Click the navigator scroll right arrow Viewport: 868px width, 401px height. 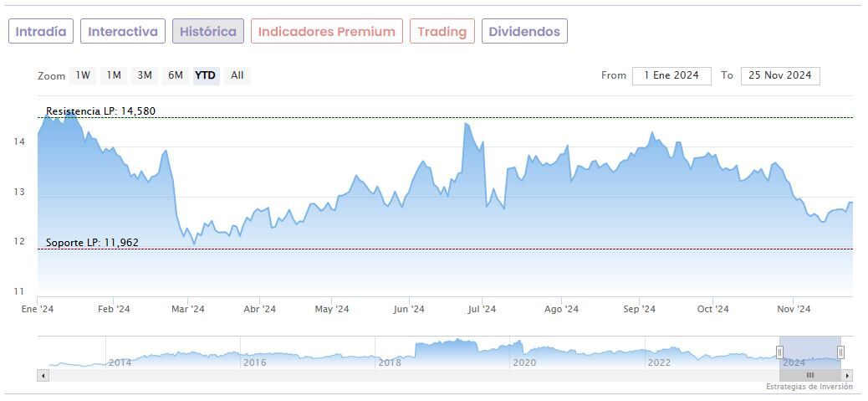pos(848,376)
